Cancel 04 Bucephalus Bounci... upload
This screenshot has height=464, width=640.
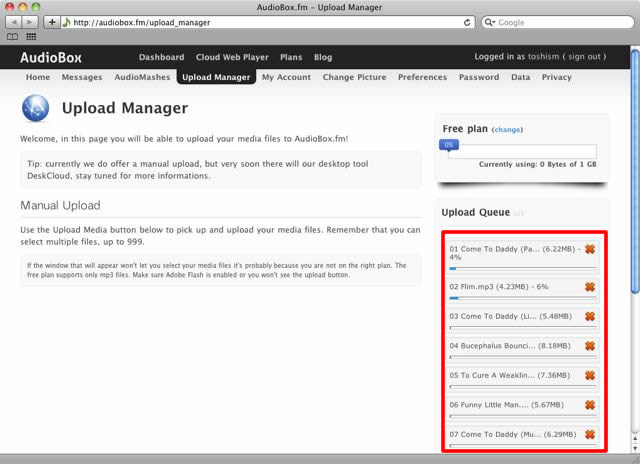tap(590, 346)
